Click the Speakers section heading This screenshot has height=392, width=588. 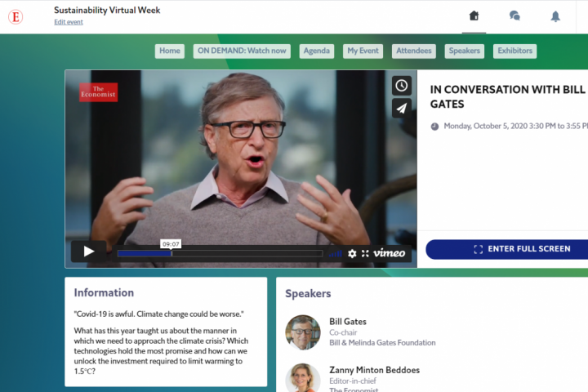click(308, 293)
